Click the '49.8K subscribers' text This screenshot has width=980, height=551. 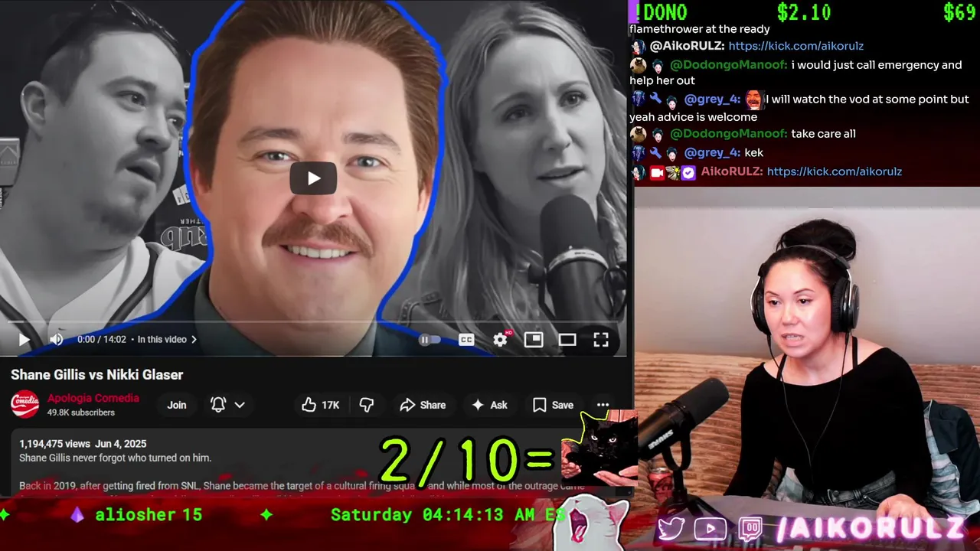[x=81, y=412]
